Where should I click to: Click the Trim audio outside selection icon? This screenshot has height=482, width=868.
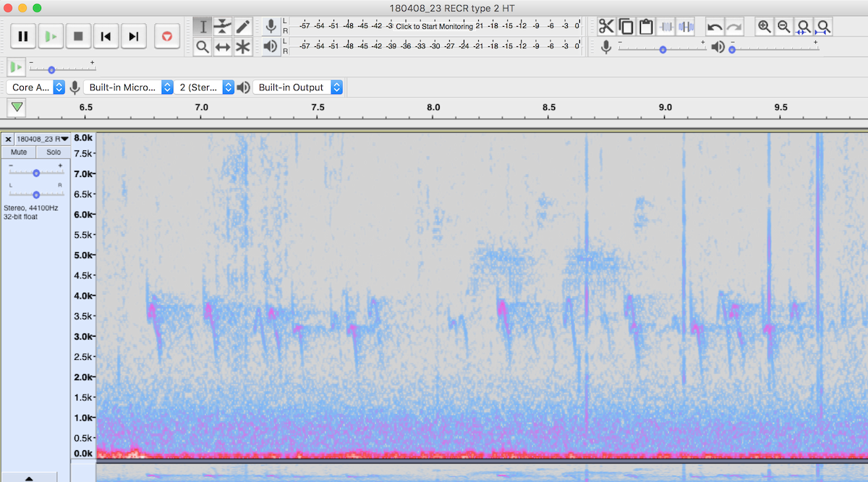coord(666,27)
